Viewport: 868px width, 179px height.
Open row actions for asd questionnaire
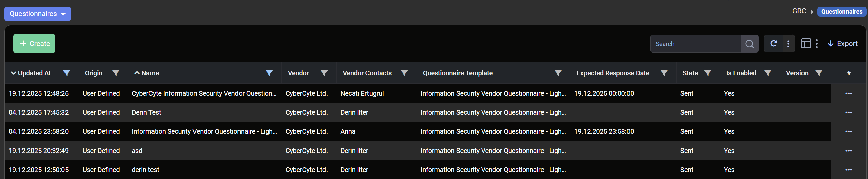coord(849,151)
